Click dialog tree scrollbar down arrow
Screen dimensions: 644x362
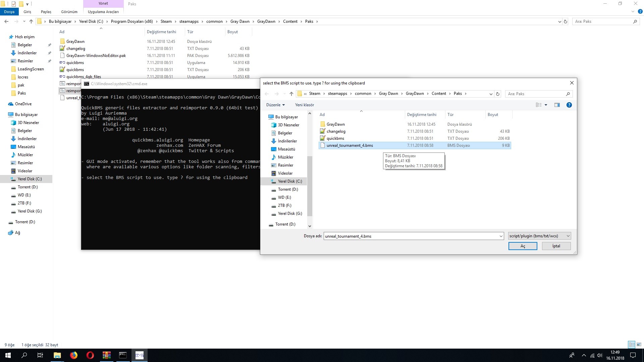pos(310,226)
